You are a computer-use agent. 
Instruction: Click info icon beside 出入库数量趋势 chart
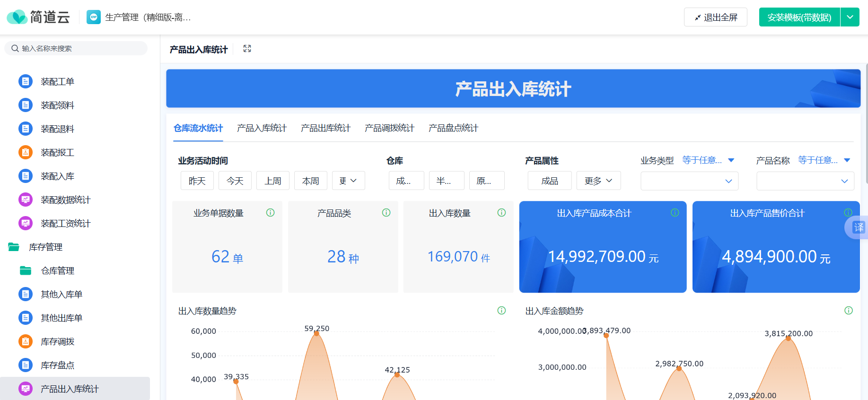click(x=502, y=311)
